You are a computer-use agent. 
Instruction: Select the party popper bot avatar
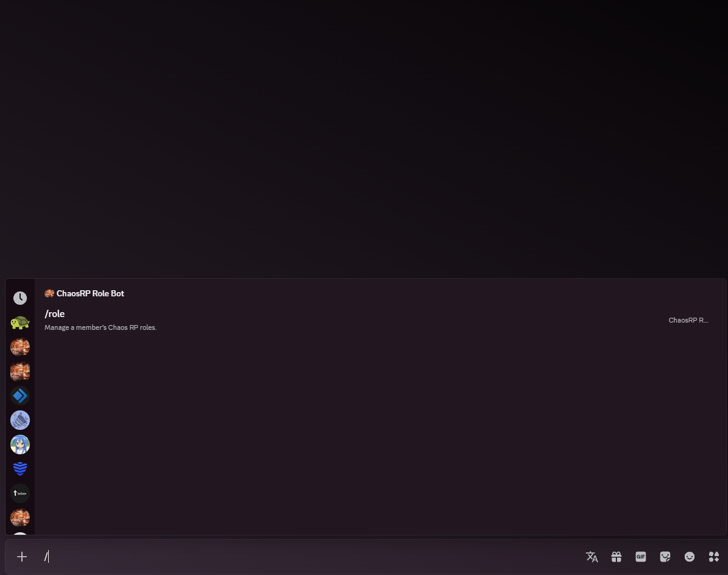[x=20, y=420]
